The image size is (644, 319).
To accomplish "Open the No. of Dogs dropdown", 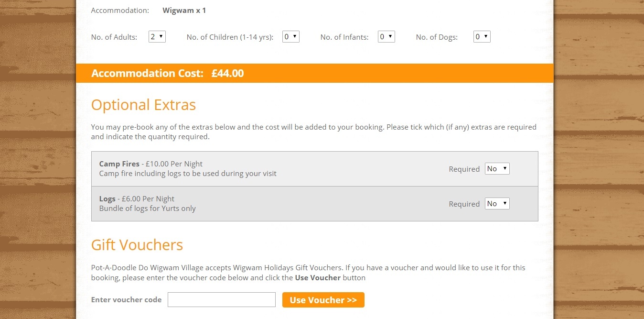I will click(482, 37).
